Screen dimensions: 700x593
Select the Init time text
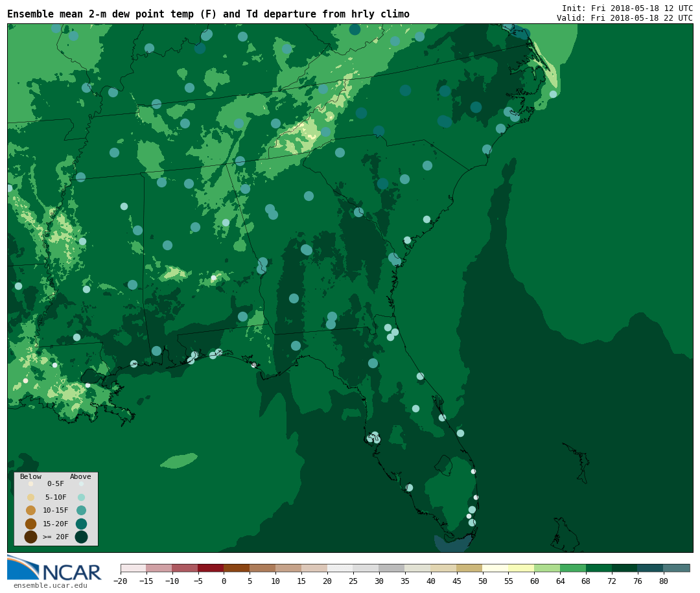tap(627, 8)
